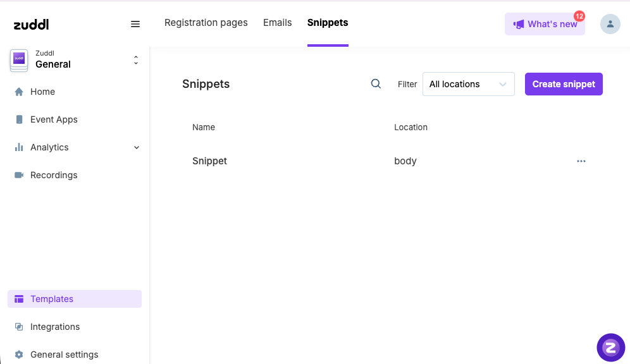Open the All locations filter dropdown
The width and height of the screenshot is (630, 364).
pos(468,83)
